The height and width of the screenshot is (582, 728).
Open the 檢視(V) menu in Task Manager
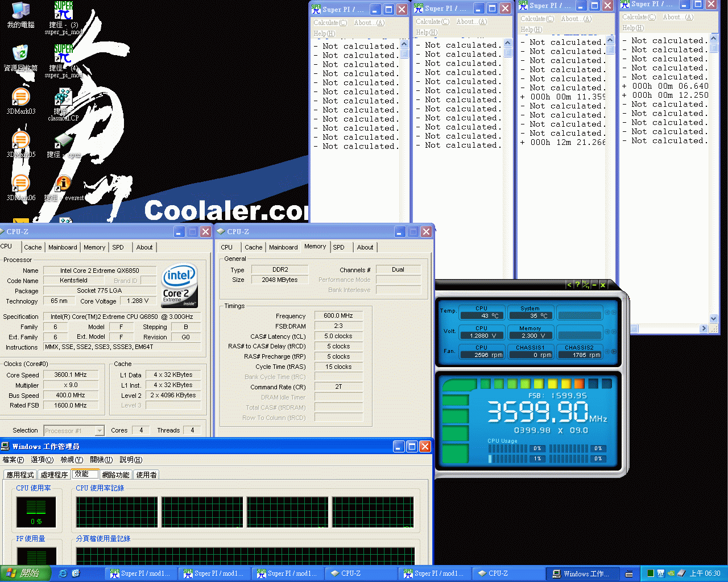pos(72,460)
